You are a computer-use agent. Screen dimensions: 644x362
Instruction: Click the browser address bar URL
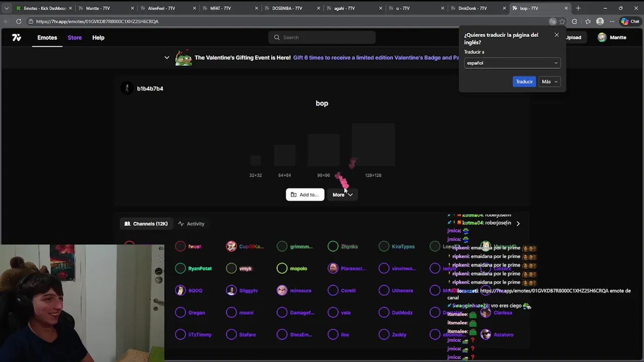tap(97, 22)
